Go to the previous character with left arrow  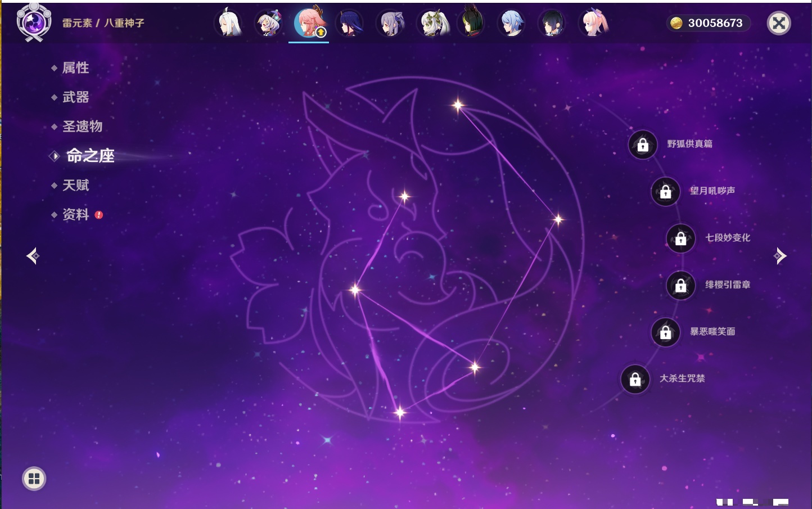(33, 256)
